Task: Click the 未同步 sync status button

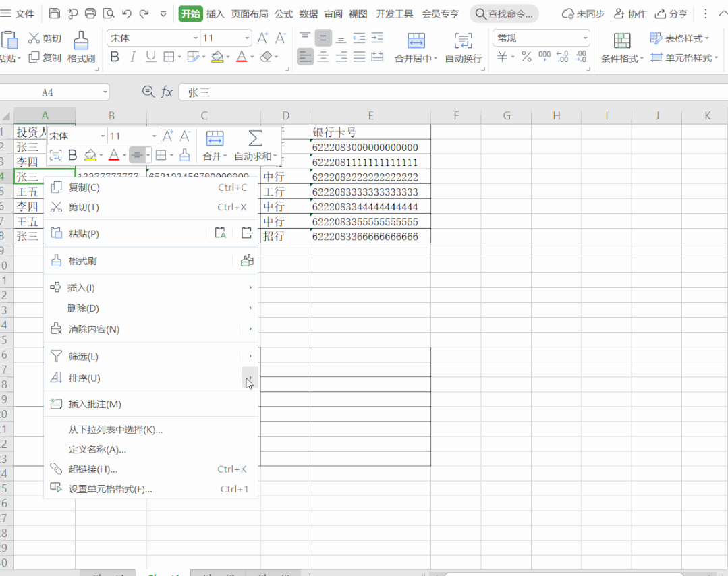Action: pyautogui.click(x=583, y=14)
